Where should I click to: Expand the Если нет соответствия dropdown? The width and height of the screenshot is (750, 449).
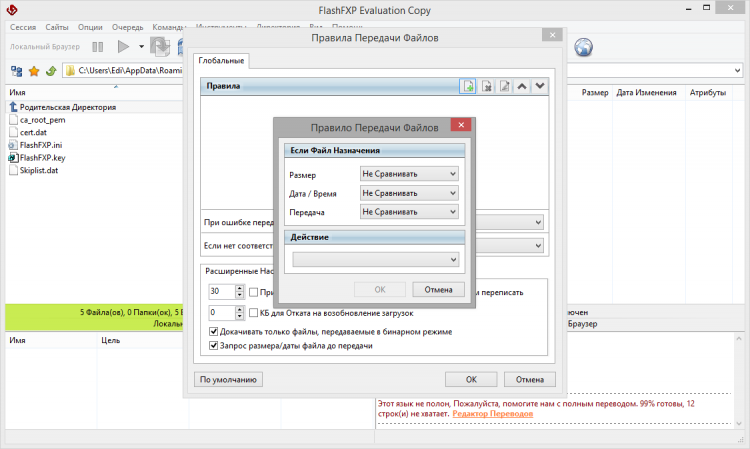[538, 246]
